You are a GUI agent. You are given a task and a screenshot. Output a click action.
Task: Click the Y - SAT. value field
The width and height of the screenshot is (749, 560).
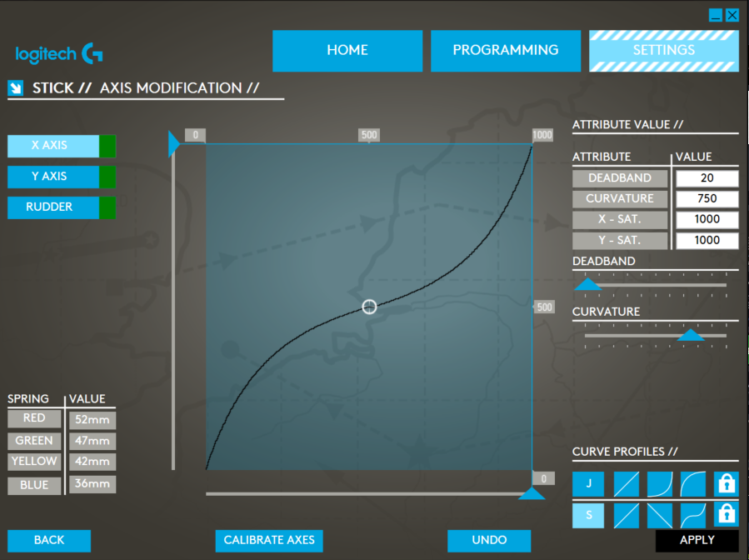pos(707,240)
